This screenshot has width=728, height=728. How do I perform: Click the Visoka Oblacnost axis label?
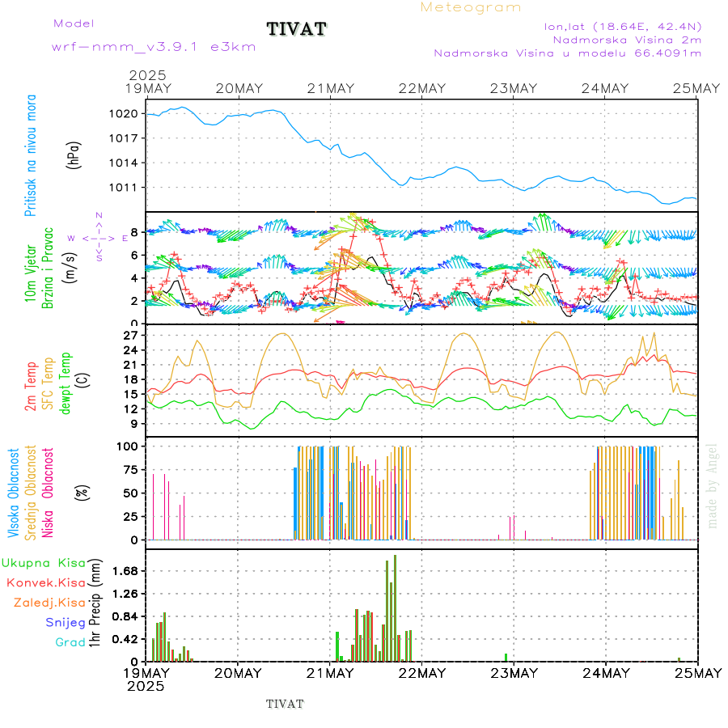click(x=14, y=492)
